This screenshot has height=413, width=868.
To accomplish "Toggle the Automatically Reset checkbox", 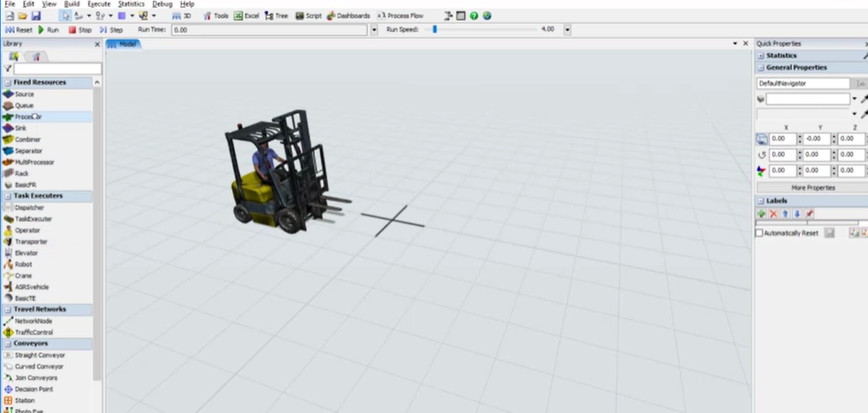I will coord(760,233).
